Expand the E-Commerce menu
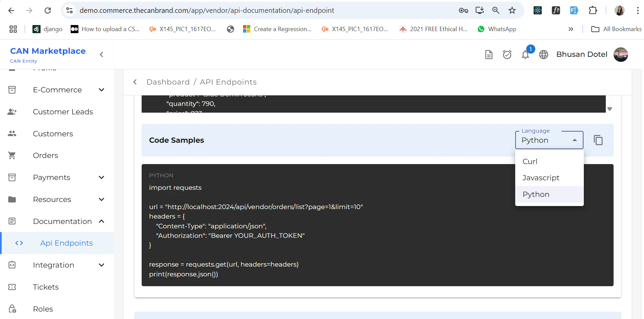The image size is (644, 319). [x=57, y=90]
